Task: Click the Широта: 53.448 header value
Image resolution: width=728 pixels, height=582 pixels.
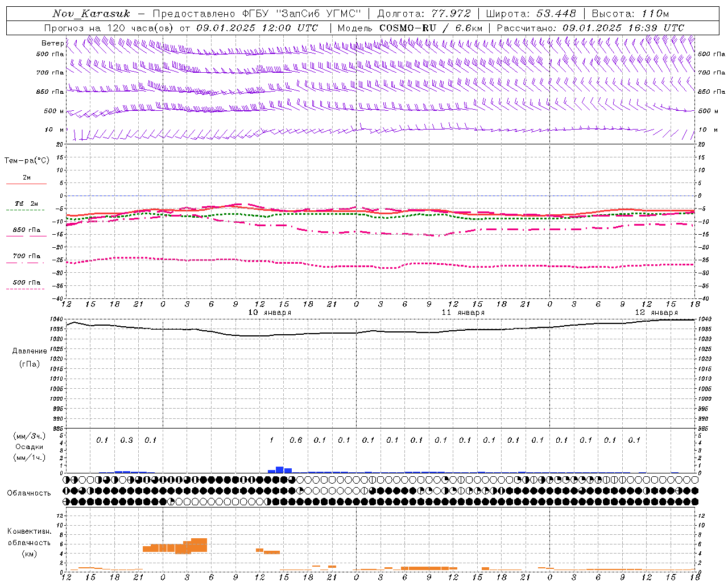Action: coord(531,14)
